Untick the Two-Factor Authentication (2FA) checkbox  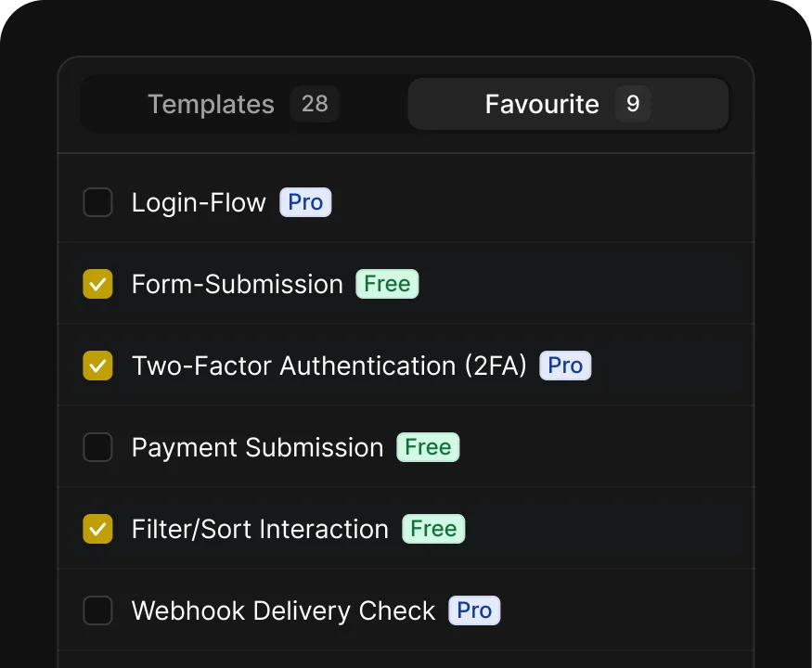[97, 366]
